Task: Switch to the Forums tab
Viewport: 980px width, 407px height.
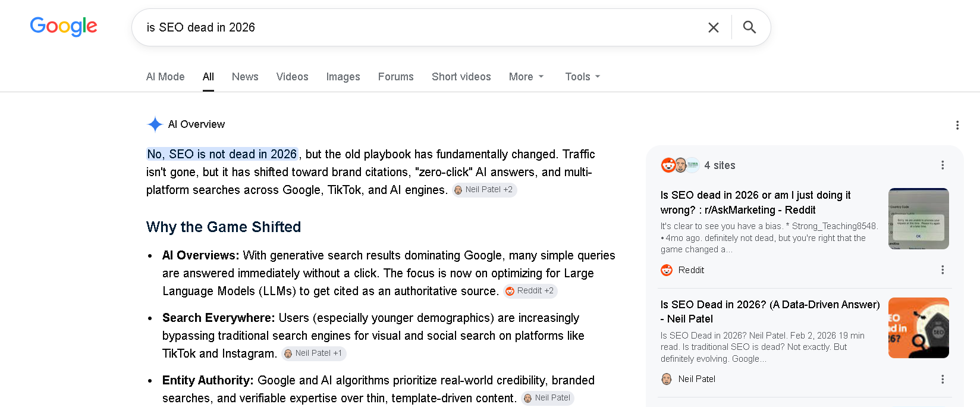Action: 396,77
